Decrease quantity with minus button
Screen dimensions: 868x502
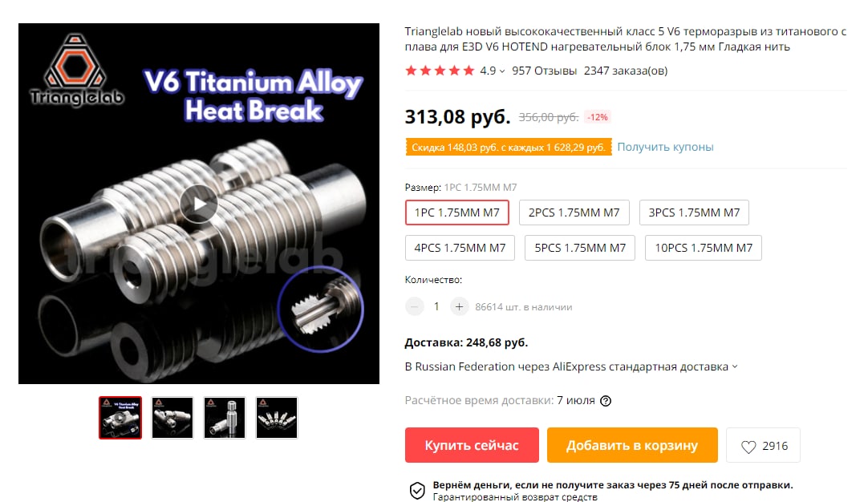coord(414,306)
